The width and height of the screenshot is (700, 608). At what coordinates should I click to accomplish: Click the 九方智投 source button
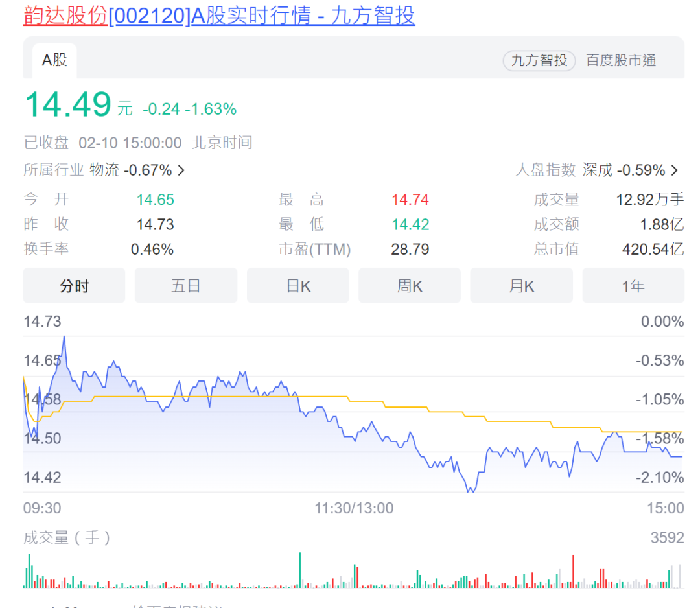coord(539,60)
